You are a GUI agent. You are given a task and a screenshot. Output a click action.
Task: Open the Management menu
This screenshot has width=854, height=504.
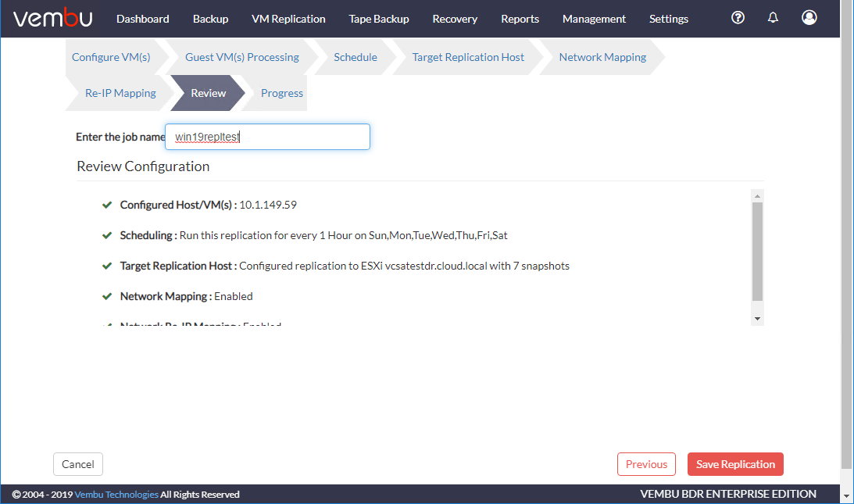(594, 19)
